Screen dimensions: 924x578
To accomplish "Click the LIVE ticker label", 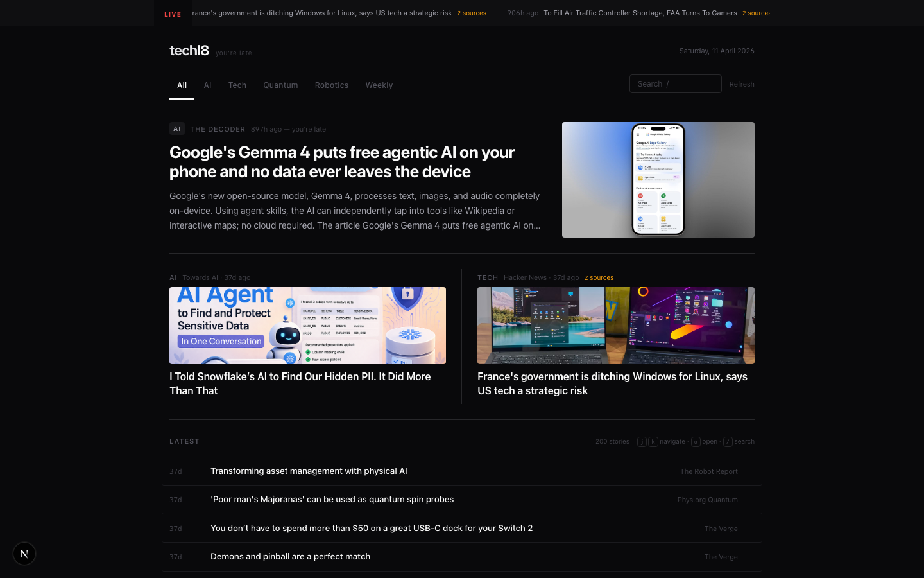I will pyautogui.click(x=173, y=14).
